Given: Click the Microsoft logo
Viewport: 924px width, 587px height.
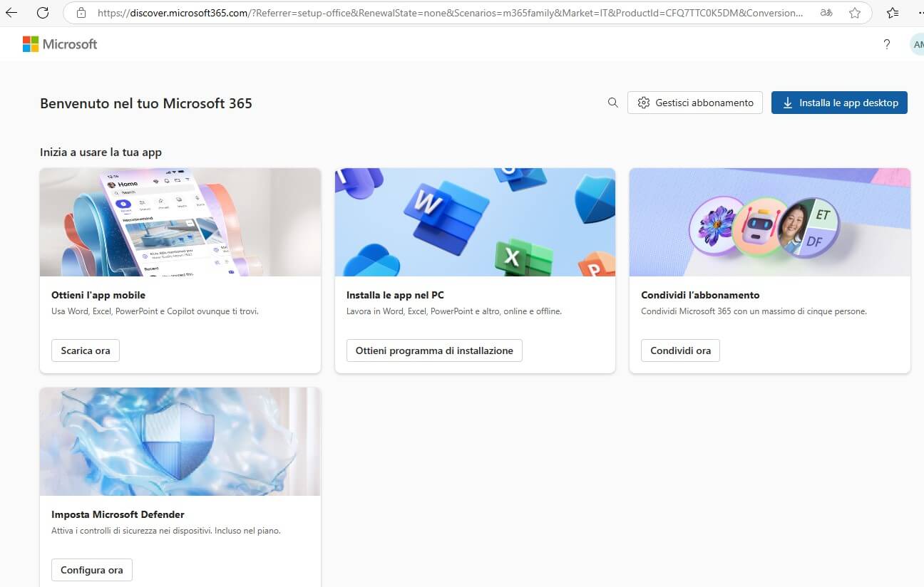Looking at the screenshot, I should (60, 44).
